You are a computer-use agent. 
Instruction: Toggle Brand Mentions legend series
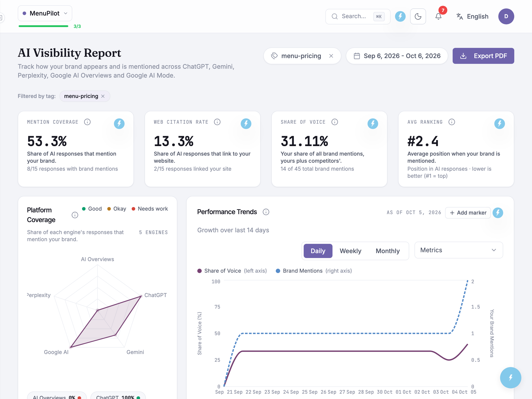(x=314, y=271)
